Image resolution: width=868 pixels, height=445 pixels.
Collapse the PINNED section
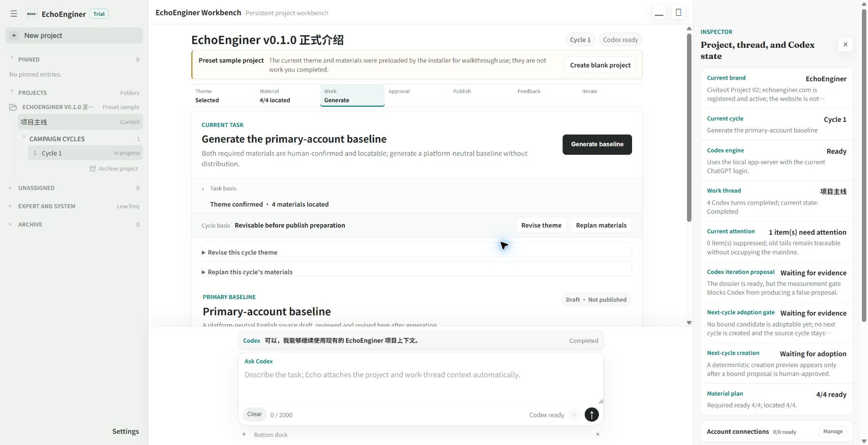[x=12, y=59]
